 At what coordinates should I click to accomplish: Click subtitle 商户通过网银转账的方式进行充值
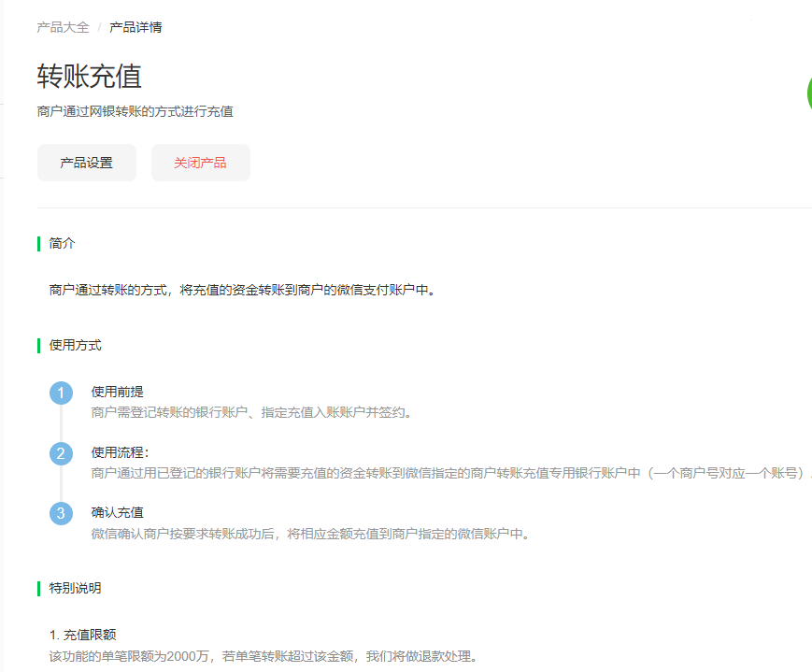135,111
